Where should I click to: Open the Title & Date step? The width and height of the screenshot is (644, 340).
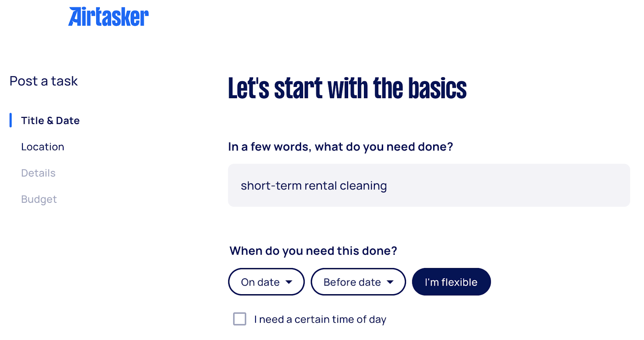tap(50, 120)
